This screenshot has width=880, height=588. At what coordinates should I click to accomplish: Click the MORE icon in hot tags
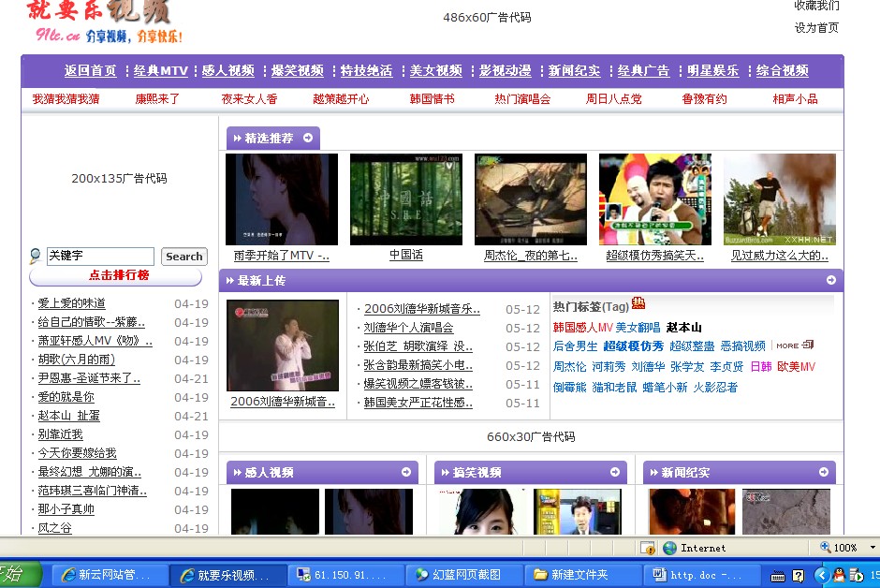point(794,345)
